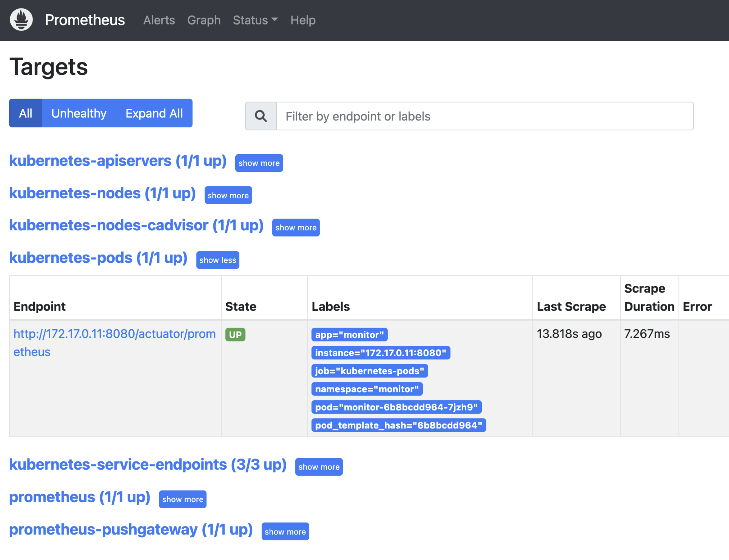The height and width of the screenshot is (560, 729).
Task: Open the 172.17.0.11:8080 actuator endpoint link
Action: pyautogui.click(x=114, y=343)
